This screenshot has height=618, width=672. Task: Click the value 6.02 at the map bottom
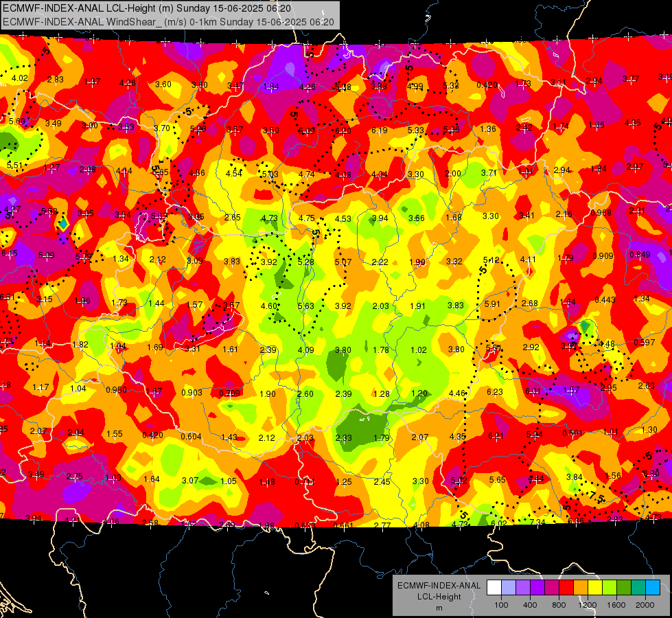click(499, 523)
